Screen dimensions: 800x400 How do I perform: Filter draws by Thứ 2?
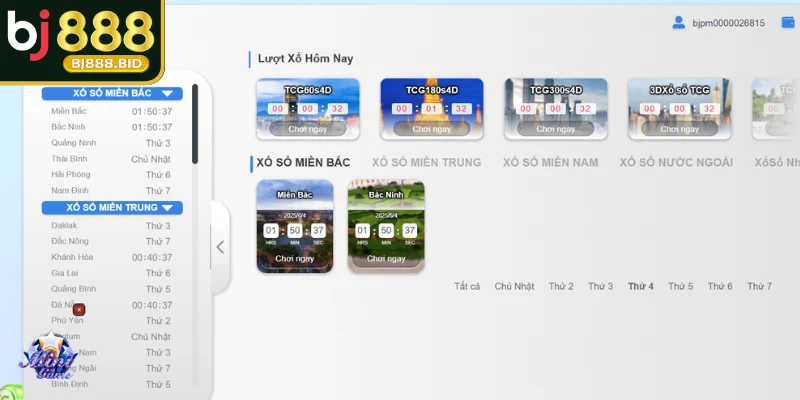(x=561, y=286)
